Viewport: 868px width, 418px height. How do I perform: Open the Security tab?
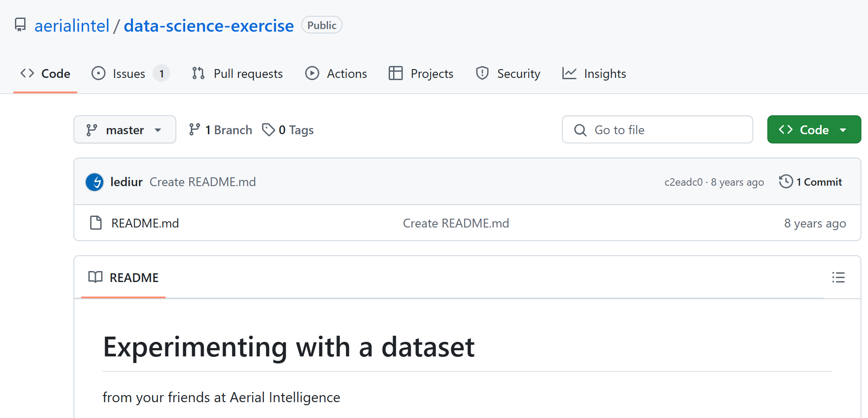point(508,73)
